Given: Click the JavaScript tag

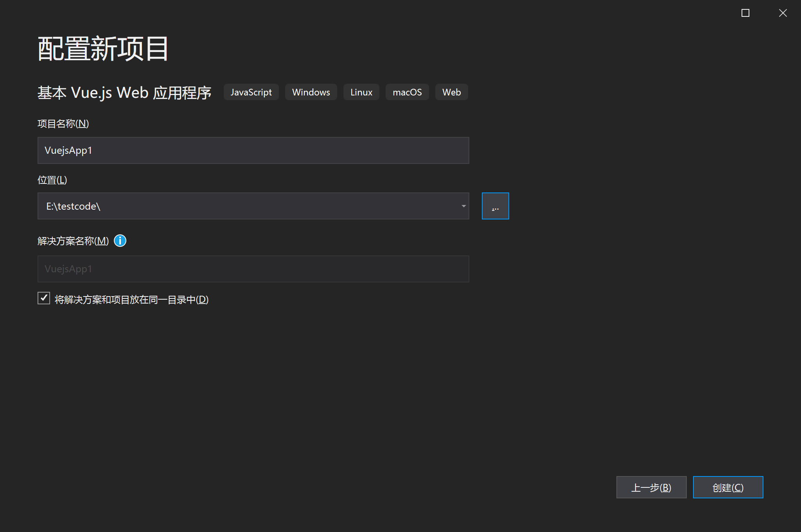Looking at the screenshot, I should pos(251,92).
